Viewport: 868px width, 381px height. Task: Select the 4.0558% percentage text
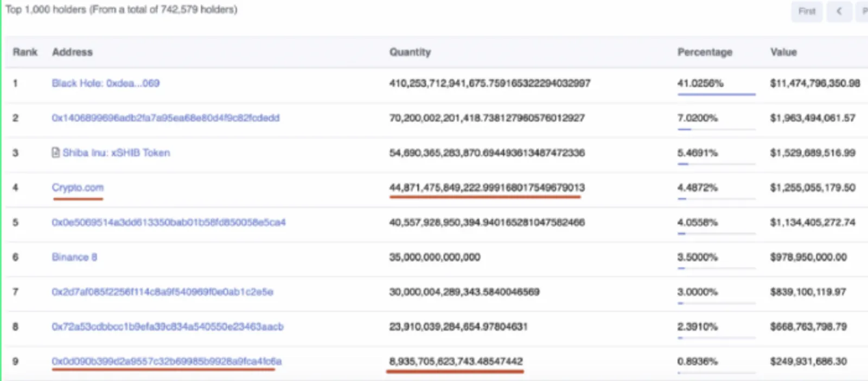point(697,222)
